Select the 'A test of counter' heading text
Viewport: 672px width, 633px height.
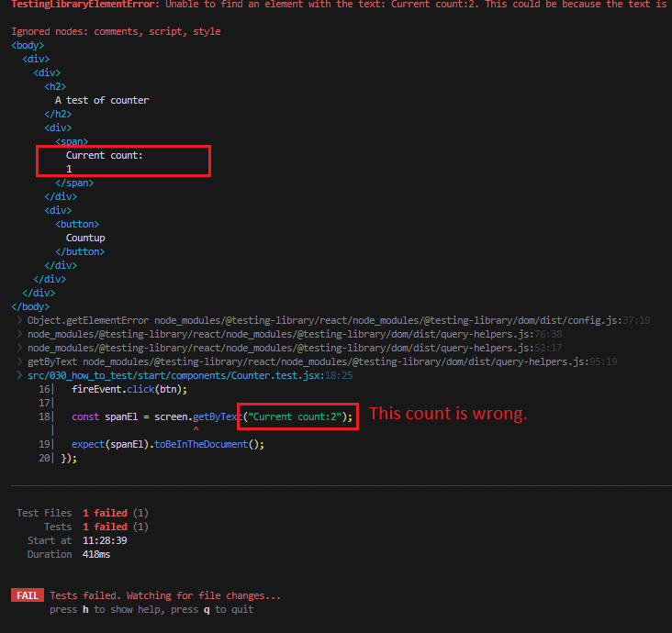coord(102,100)
